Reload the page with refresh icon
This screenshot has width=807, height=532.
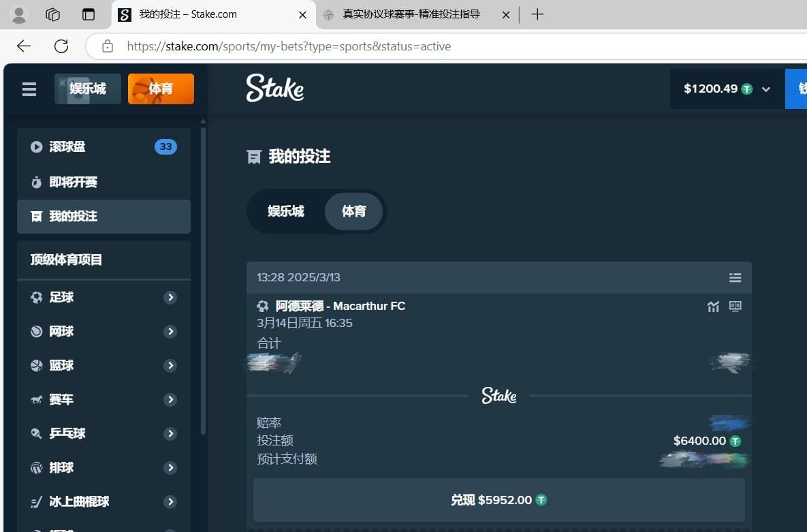(x=61, y=46)
